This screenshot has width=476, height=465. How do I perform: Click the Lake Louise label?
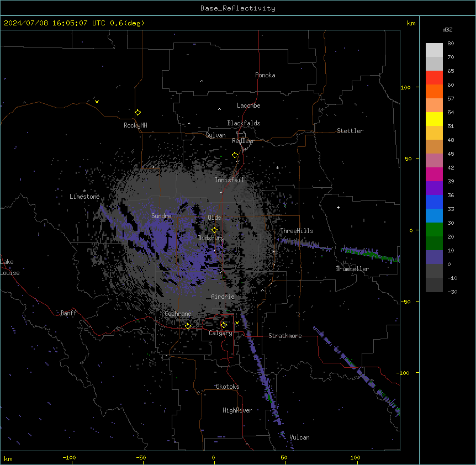[9, 267]
